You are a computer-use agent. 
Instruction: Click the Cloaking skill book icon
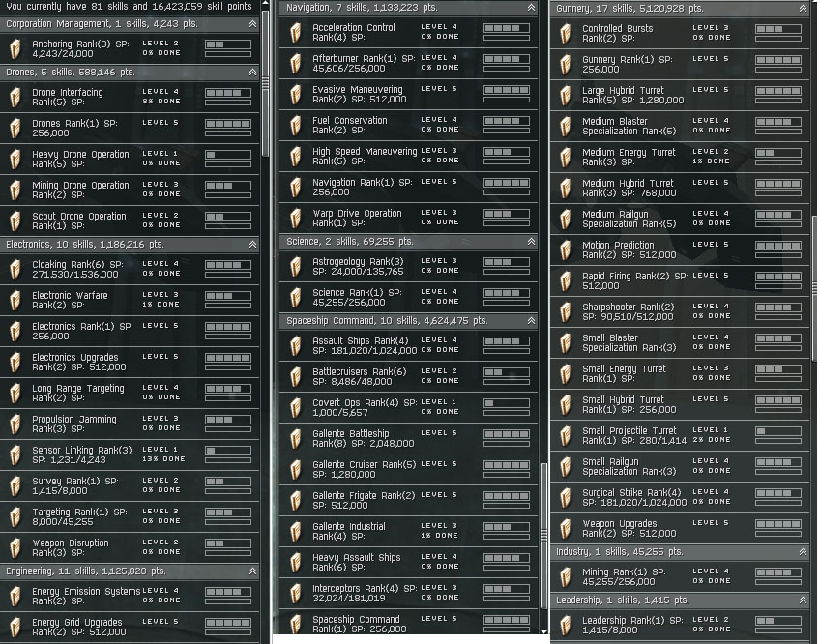15,270
